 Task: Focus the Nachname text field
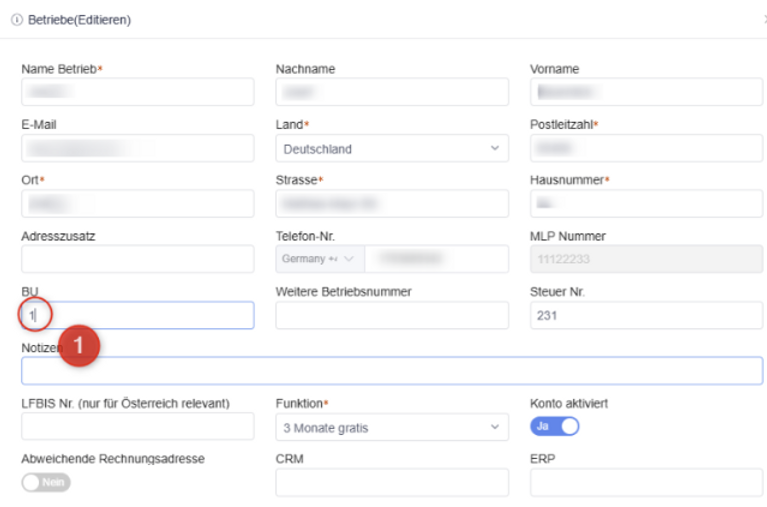tap(391, 92)
